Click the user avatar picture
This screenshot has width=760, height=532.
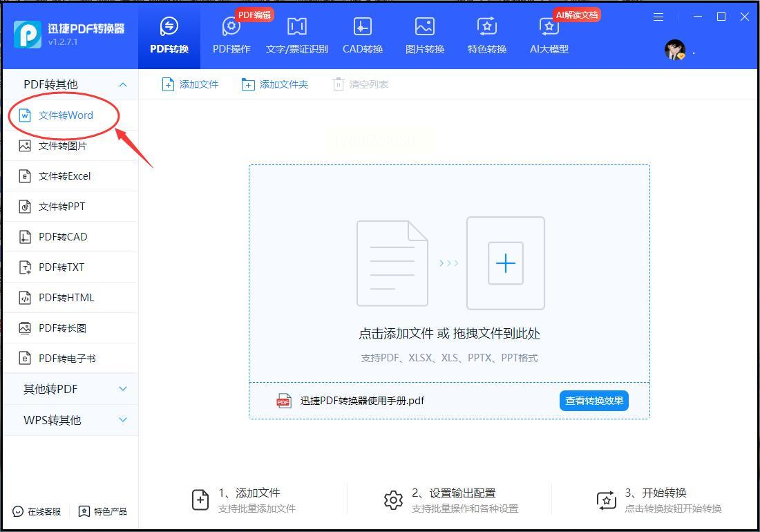coord(675,50)
